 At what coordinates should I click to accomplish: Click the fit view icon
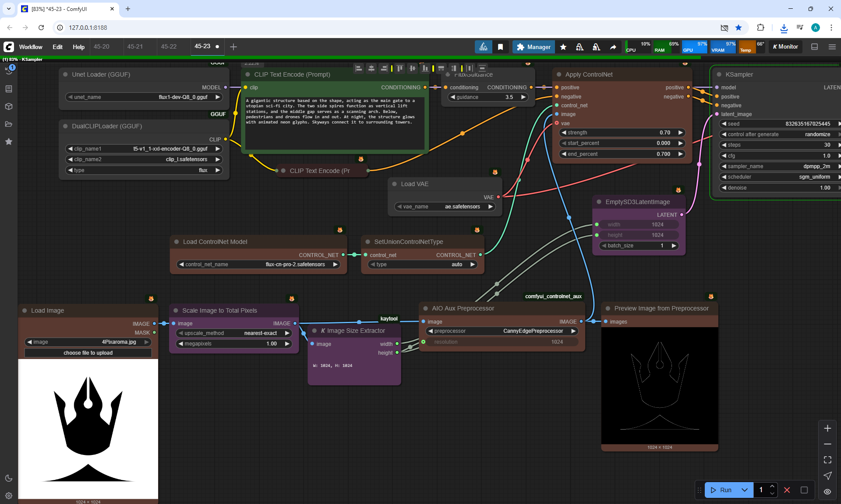click(827, 460)
